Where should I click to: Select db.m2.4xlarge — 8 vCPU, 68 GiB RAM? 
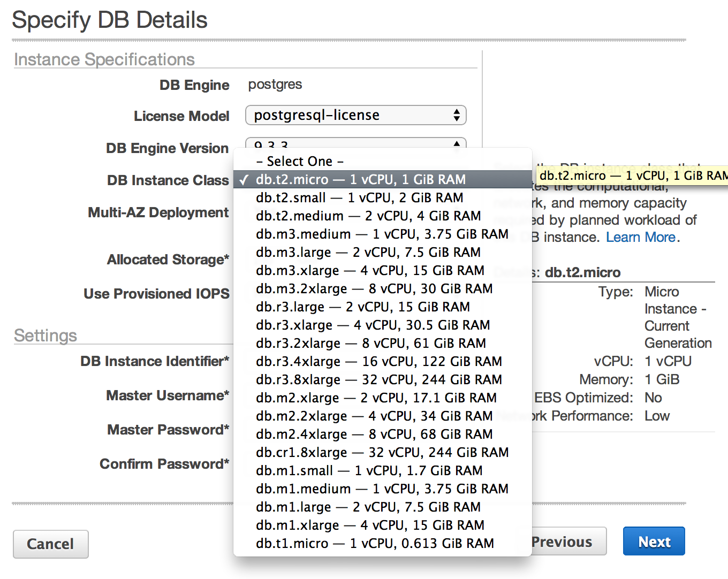pyautogui.click(x=382, y=434)
